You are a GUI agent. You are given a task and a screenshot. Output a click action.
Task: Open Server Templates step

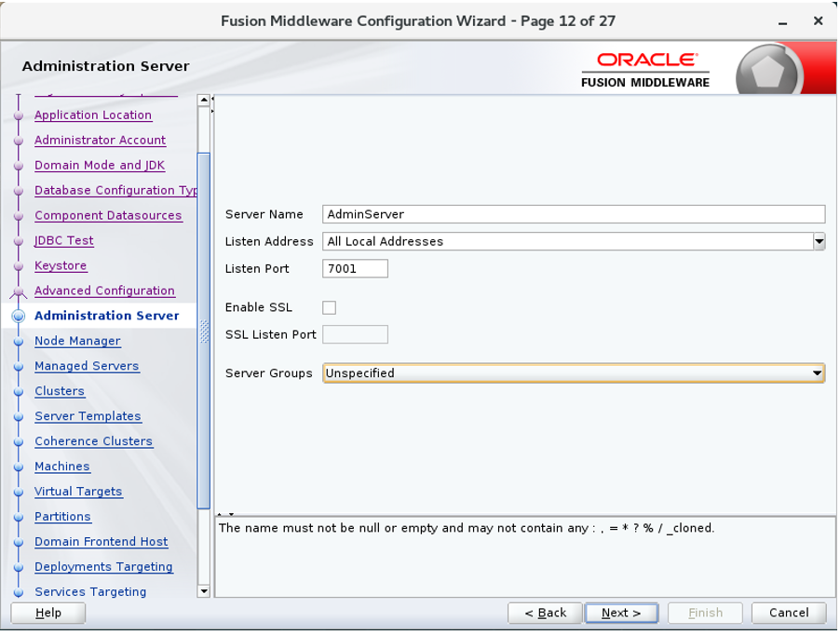[88, 416]
